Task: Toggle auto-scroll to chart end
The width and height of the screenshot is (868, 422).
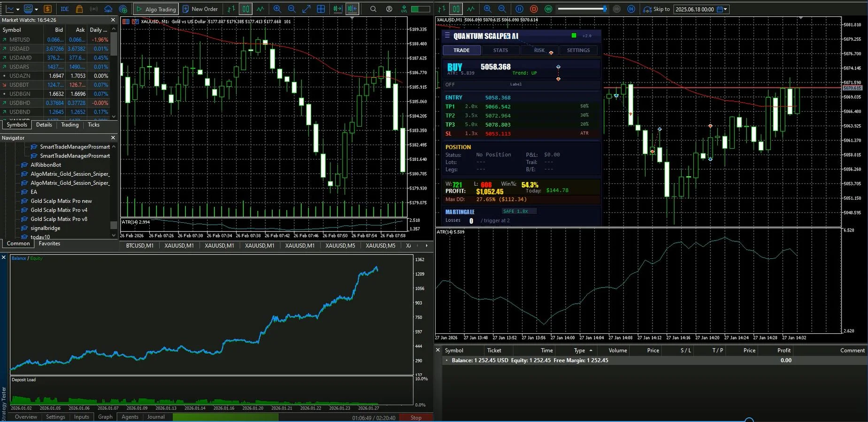Action: (x=338, y=8)
